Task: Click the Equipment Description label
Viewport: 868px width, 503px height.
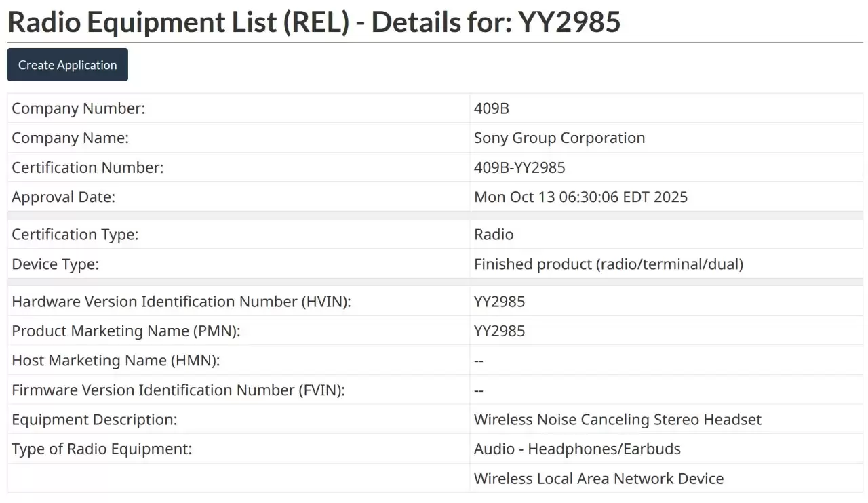Action: [x=94, y=420]
